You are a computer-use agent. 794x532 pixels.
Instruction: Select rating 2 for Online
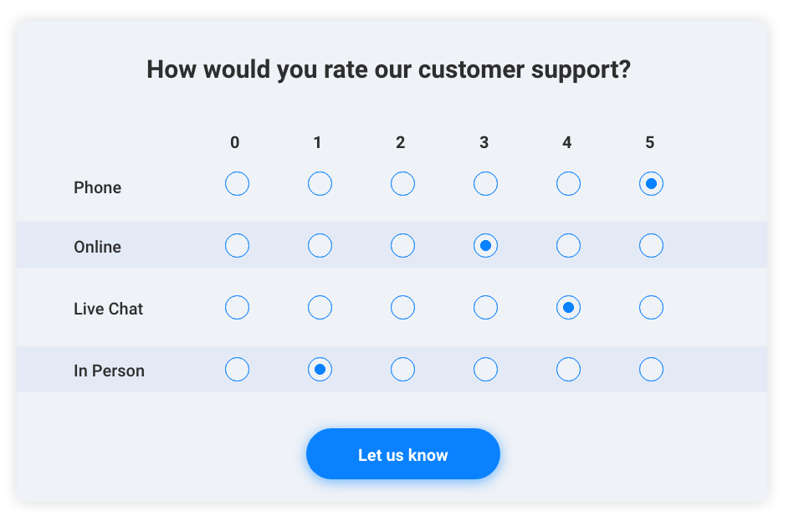402,246
